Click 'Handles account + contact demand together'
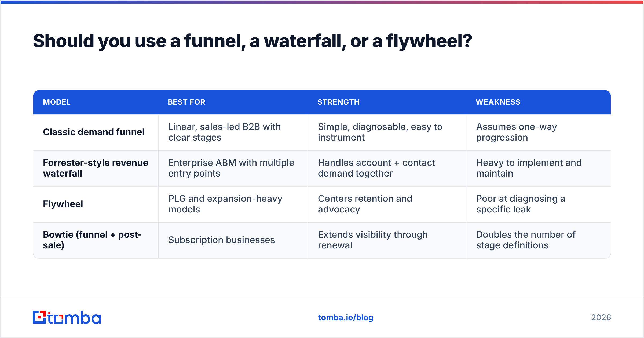Image resolution: width=644 pixels, height=338 pixels. pos(376,168)
